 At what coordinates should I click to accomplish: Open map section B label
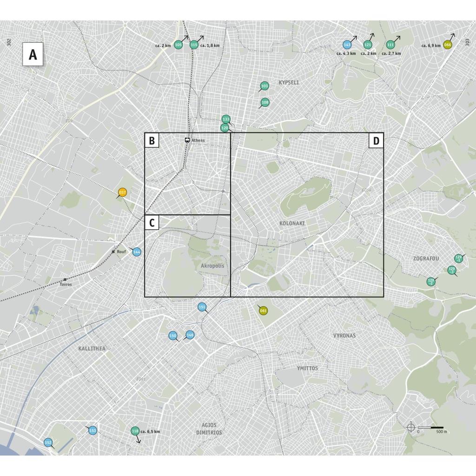(x=152, y=140)
